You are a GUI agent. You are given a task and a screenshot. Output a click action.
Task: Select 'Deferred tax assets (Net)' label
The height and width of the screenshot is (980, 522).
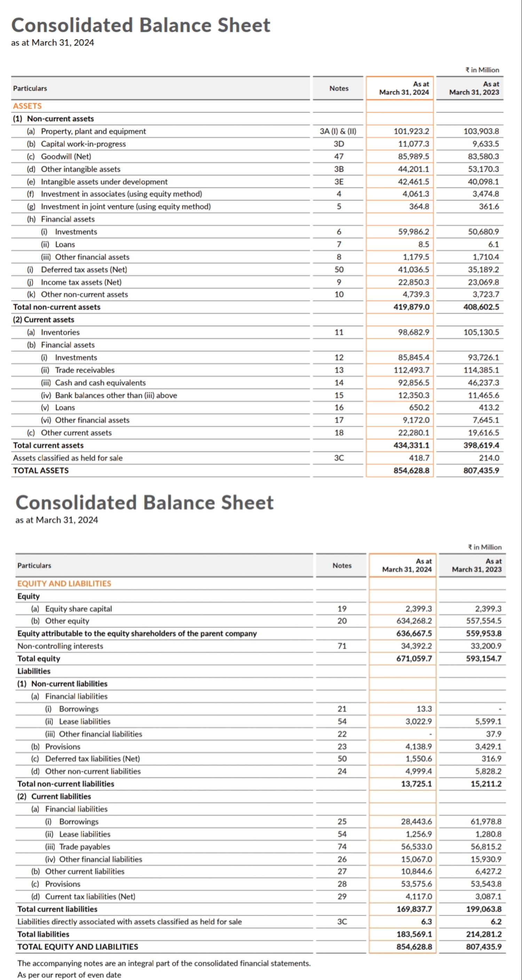[x=84, y=270]
